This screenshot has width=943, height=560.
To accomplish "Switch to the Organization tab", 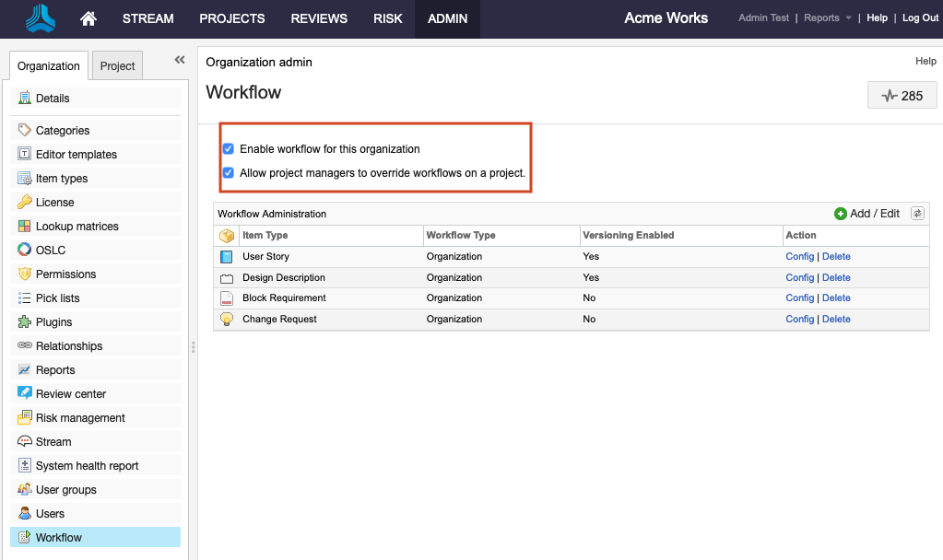I will point(49,66).
